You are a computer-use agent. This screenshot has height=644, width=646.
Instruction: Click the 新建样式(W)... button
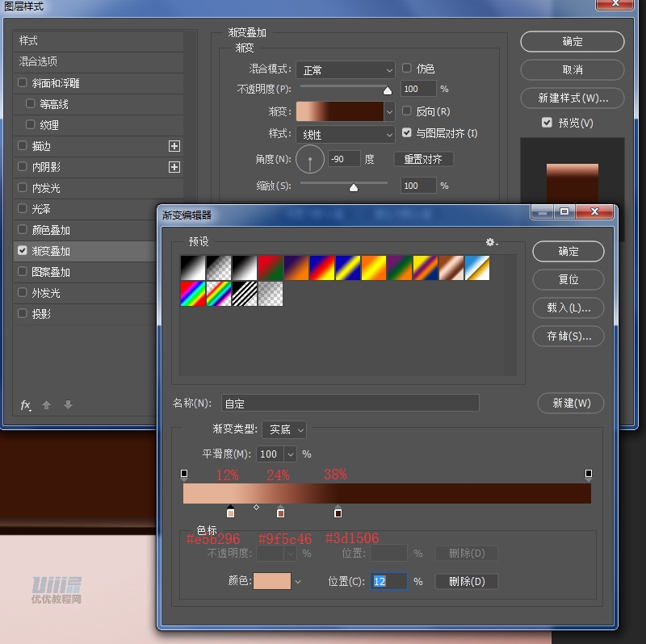[573, 98]
